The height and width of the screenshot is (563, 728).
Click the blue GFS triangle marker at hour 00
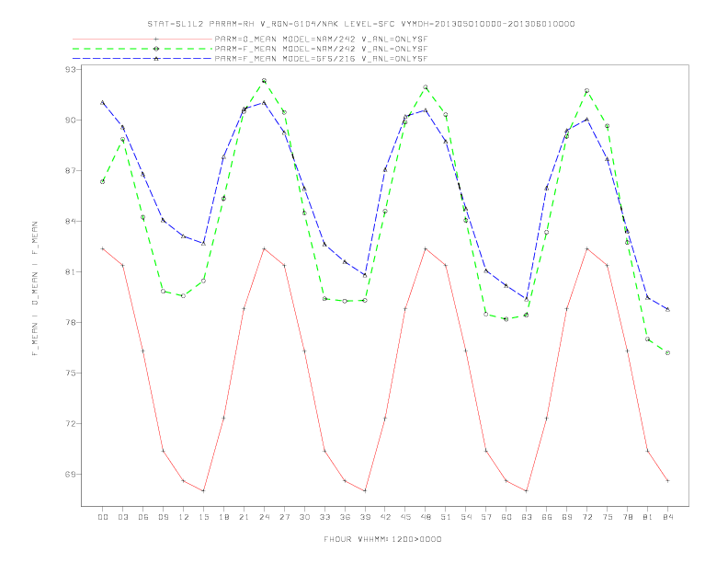coord(103,103)
